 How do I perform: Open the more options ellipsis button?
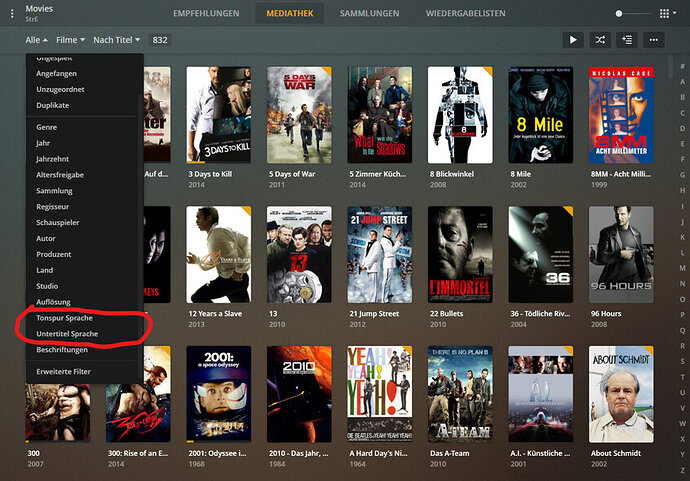653,40
